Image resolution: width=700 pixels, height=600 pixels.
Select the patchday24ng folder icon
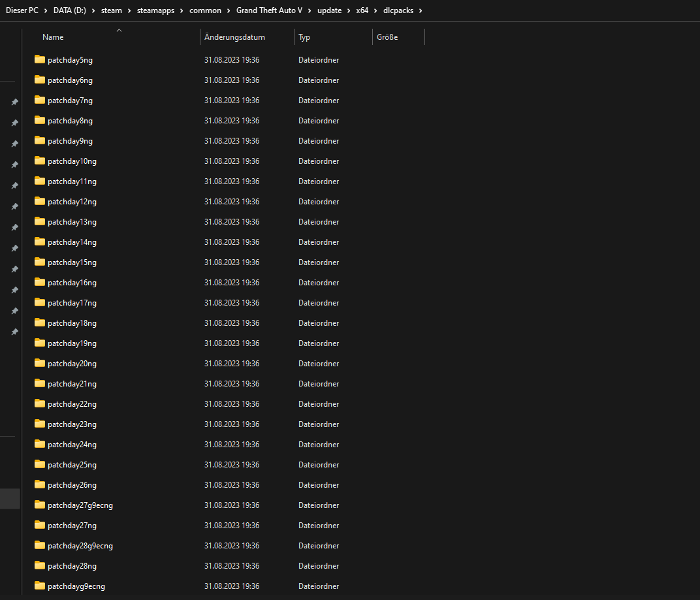pos(40,444)
